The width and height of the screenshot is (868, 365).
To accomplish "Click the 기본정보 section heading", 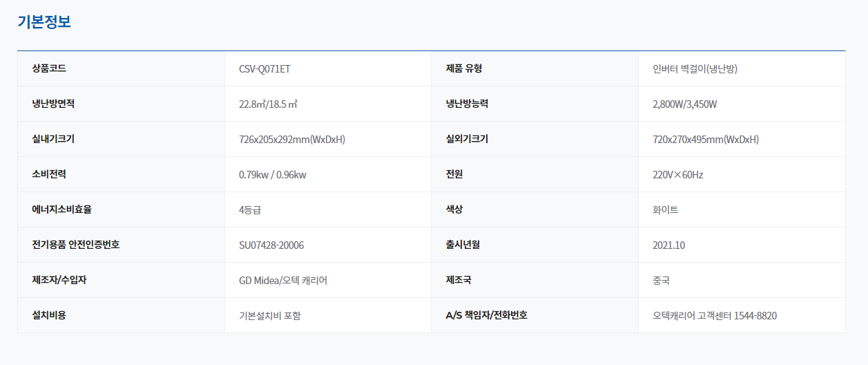I will (x=44, y=21).
